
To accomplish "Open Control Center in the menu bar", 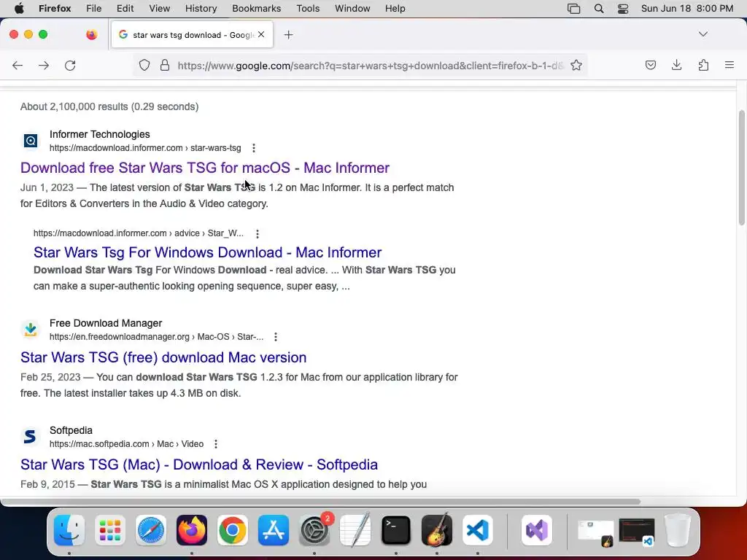I will (x=623, y=9).
